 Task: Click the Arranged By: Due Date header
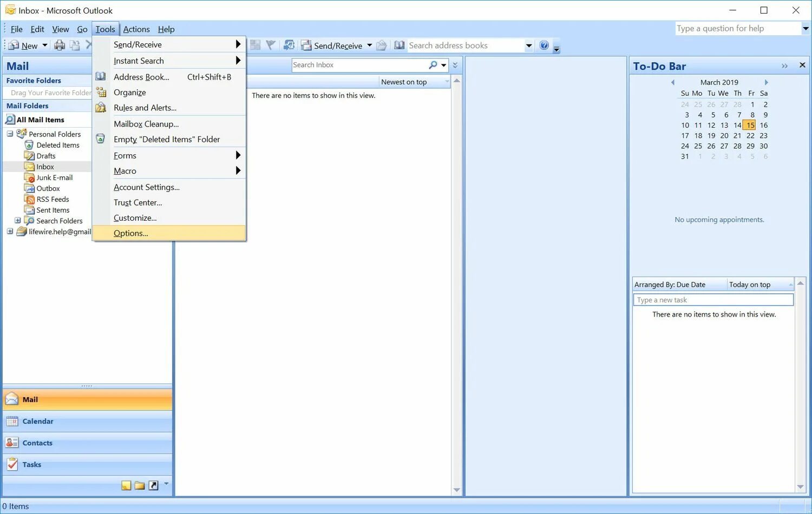[x=679, y=285]
